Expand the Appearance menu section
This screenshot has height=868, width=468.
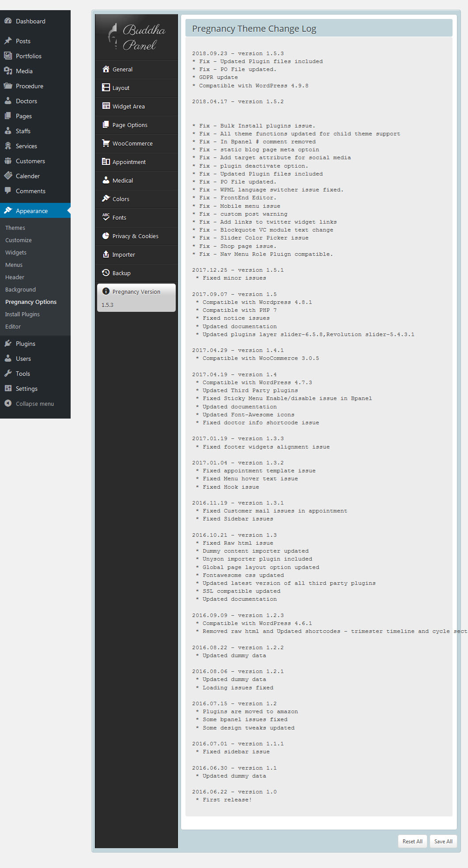click(31, 211)
